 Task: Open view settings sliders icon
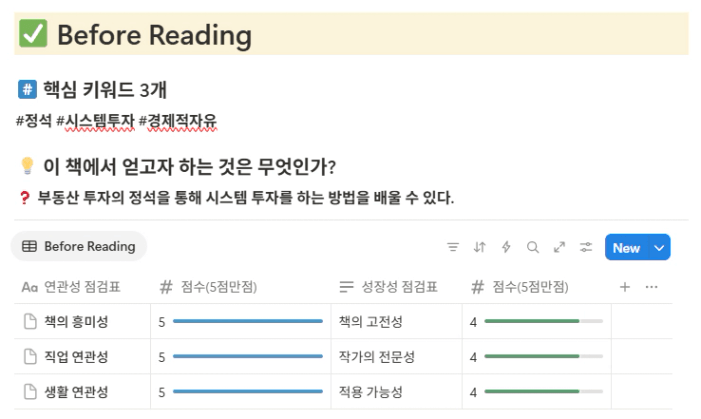pos(586,247)
